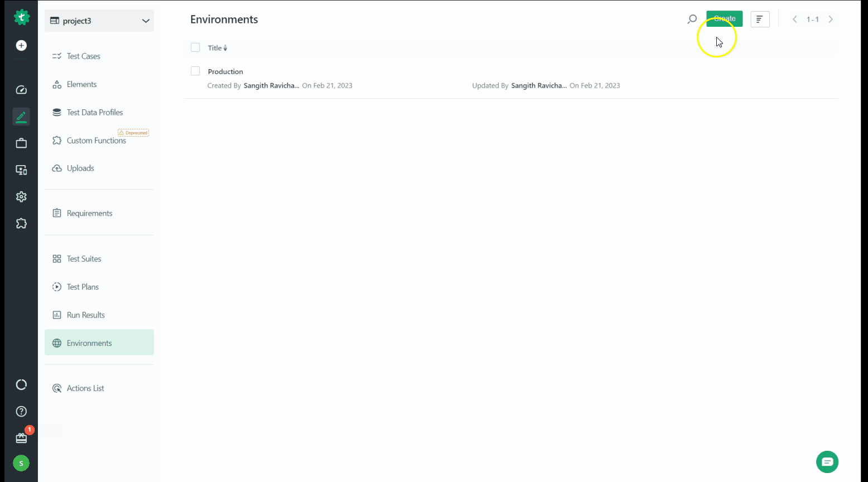
Task: Click the green Create button
Action: tap(724, 18)
